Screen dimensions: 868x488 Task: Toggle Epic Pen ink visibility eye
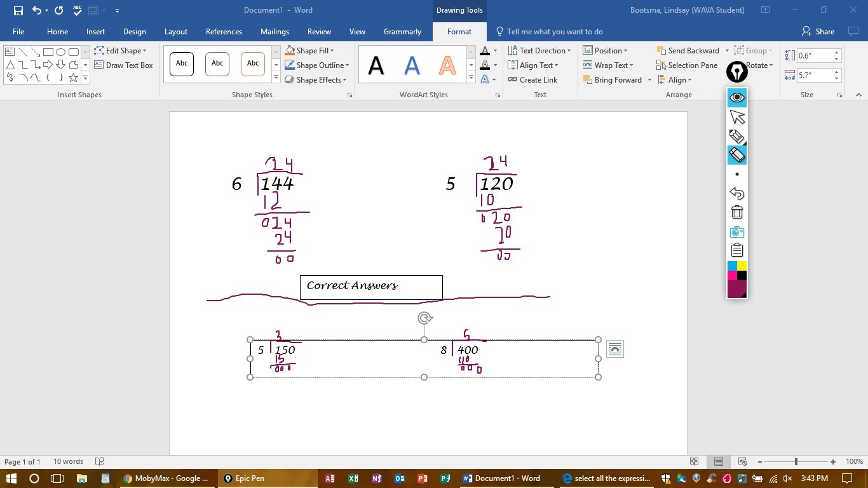[x=736, y=97]
